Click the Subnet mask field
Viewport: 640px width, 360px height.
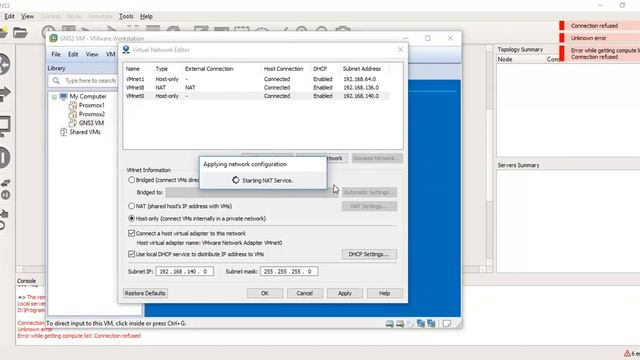click(x=289, y=271)
